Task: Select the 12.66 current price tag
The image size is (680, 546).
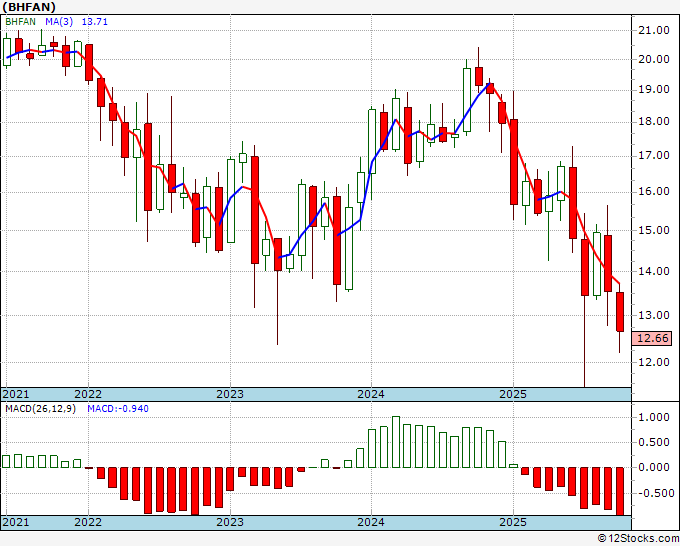Action: click(x=652, y=338)
